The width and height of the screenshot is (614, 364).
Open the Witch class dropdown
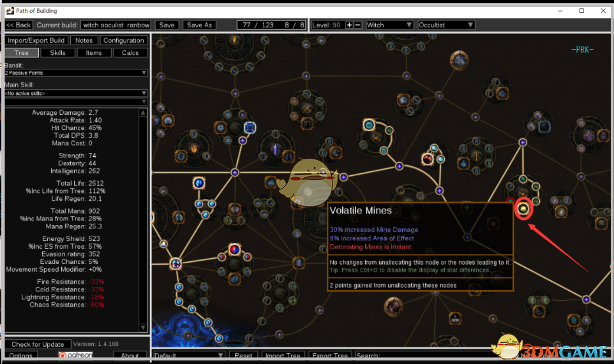tap(389, 25)
